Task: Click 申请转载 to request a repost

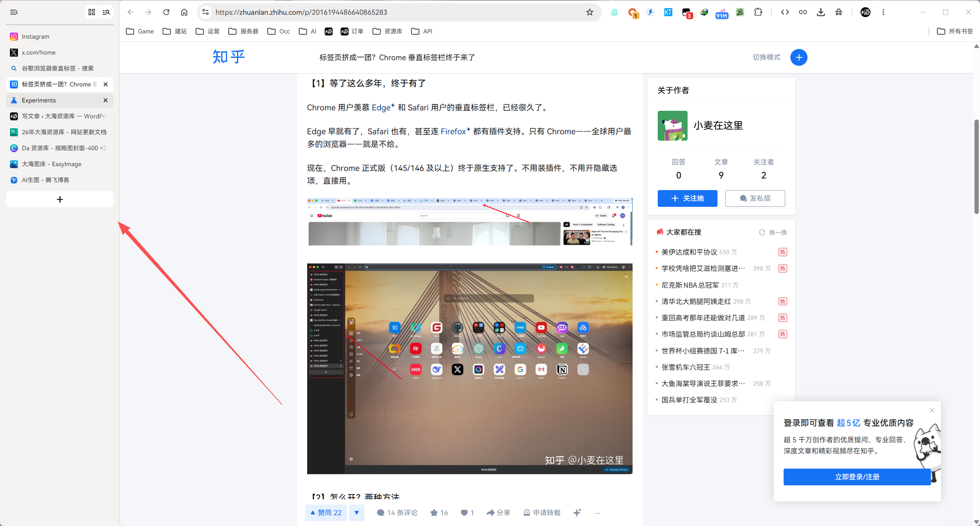Action: tap(542, 513)
